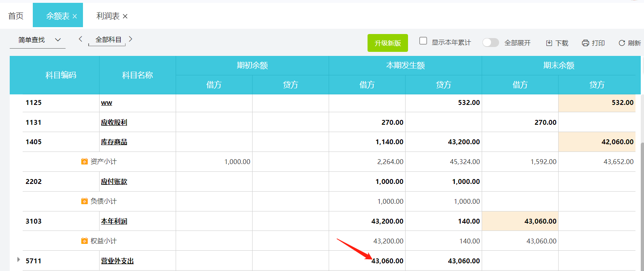This screenshot has height=271, width=644.
Task: Click the download icon in toolbar
Action: (549, 43)
